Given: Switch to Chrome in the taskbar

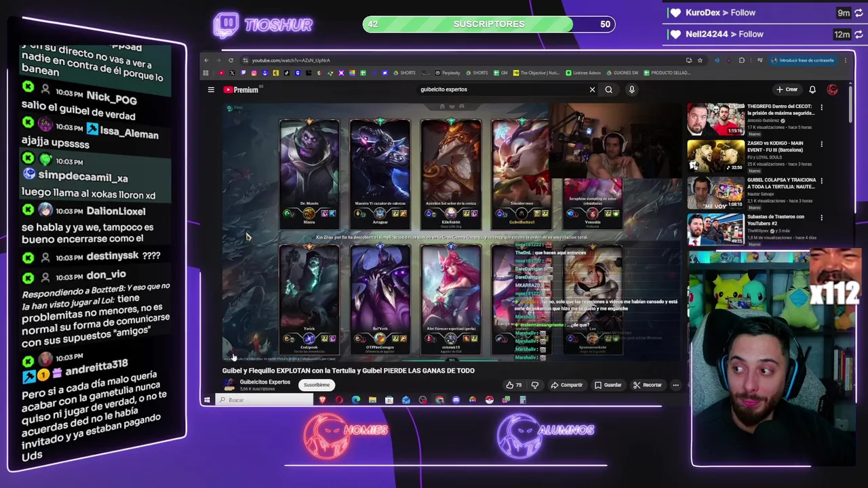Looking at the screenshot, I should tap(439, 400).
